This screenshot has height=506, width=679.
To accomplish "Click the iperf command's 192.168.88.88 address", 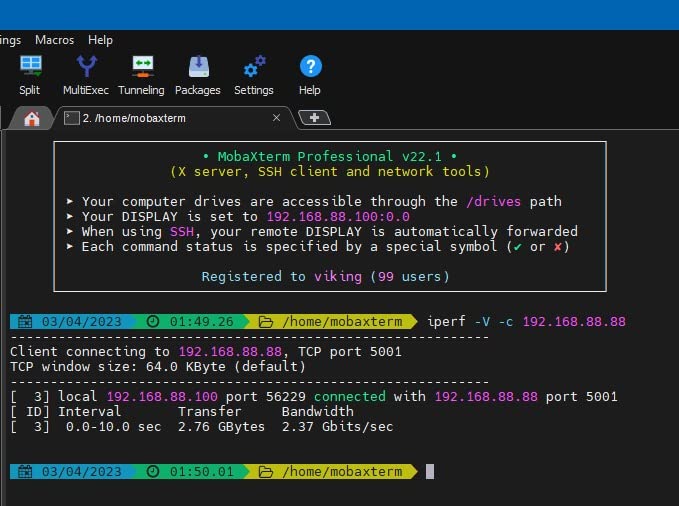I will click(574, 321).
